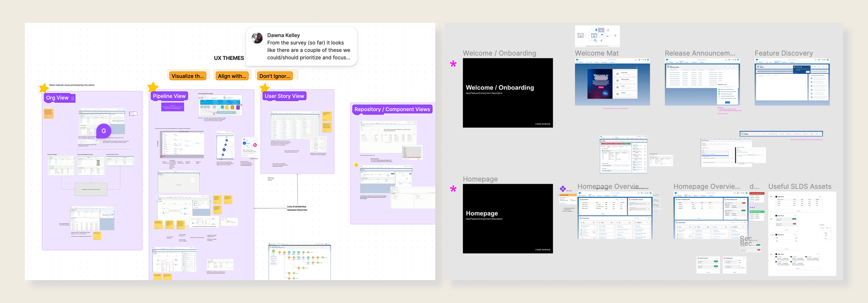Click the yellow star beside Pipeline View label
The image size is (868, 303).
[153, 87]
